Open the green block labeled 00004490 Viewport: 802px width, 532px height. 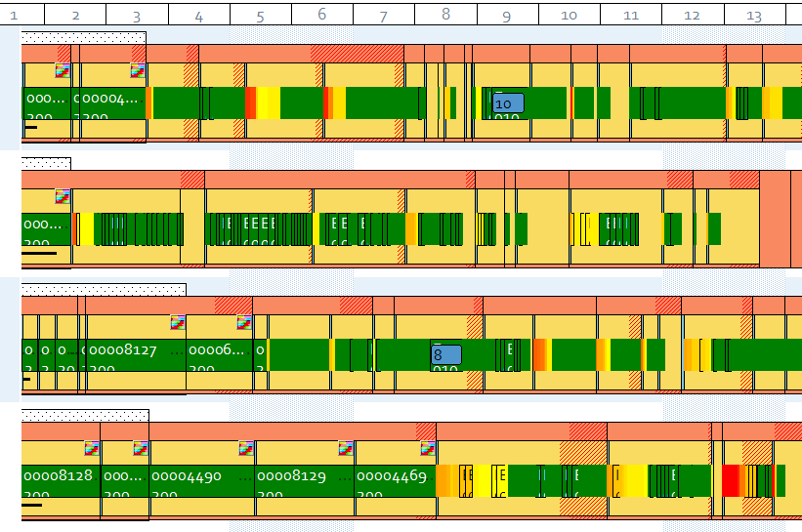[x=202, y=481]
